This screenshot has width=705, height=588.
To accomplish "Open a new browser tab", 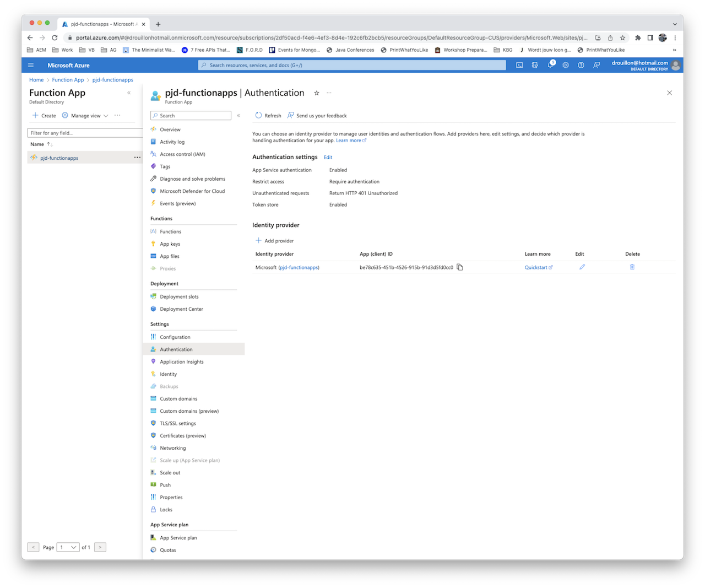I will (158, 24).
